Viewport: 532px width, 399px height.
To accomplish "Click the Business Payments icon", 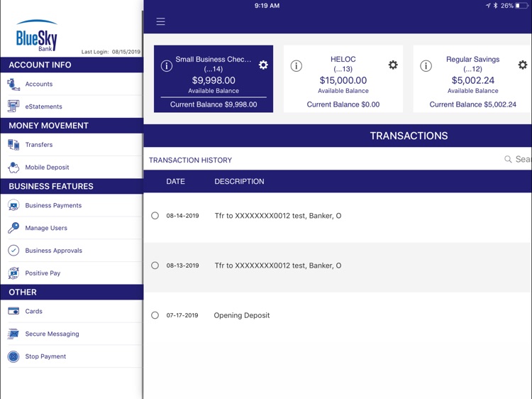I will [13, 205].
